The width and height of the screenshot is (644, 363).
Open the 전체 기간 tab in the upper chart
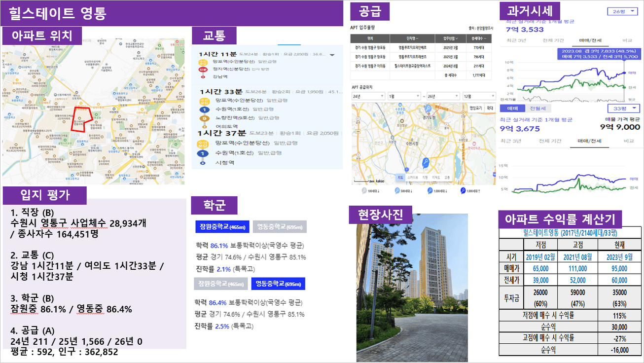click(x=552, y=40)
